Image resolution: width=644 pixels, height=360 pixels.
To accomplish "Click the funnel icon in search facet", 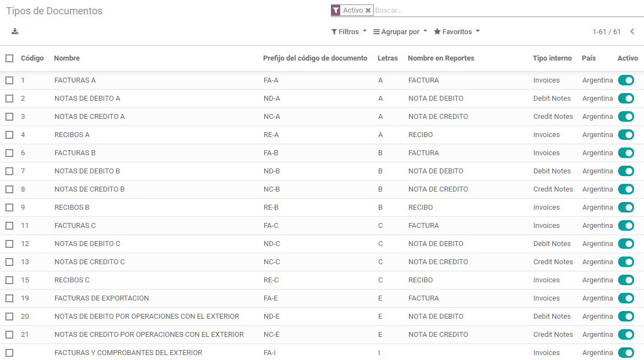I will pyautogui.click(x=336, y=10).
